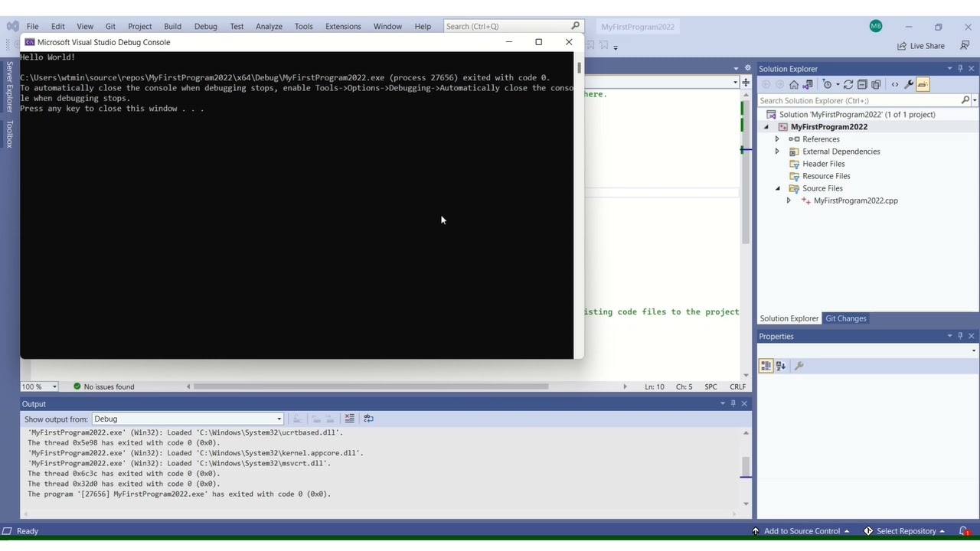Switch to the Solution Explorer tab
Screen dimensions: 980x551
(789, 318)
